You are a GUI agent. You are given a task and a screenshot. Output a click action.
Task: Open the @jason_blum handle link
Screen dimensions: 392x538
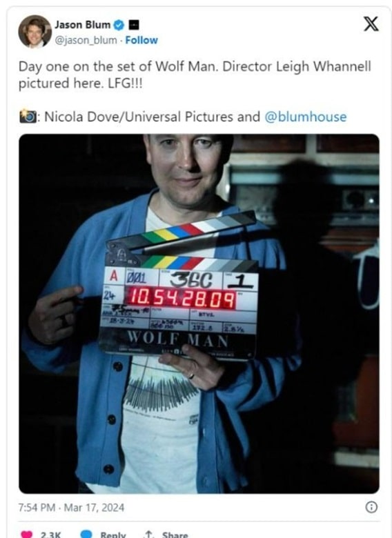pyautogui.click(x=86, y=40)
